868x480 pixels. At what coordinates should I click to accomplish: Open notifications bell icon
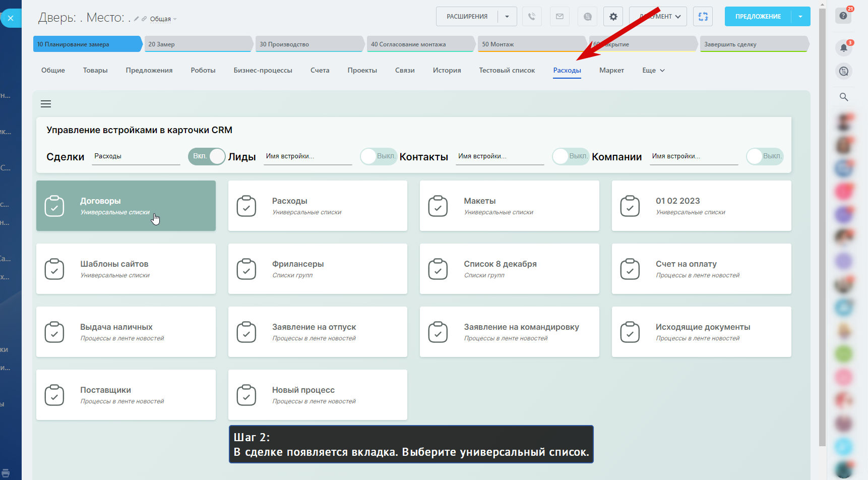click(x=844, y=48)
